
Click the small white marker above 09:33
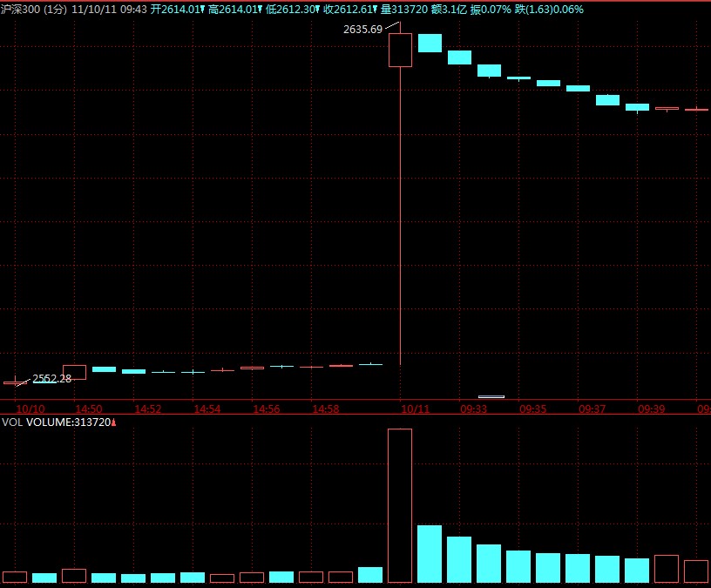point(491,396)
